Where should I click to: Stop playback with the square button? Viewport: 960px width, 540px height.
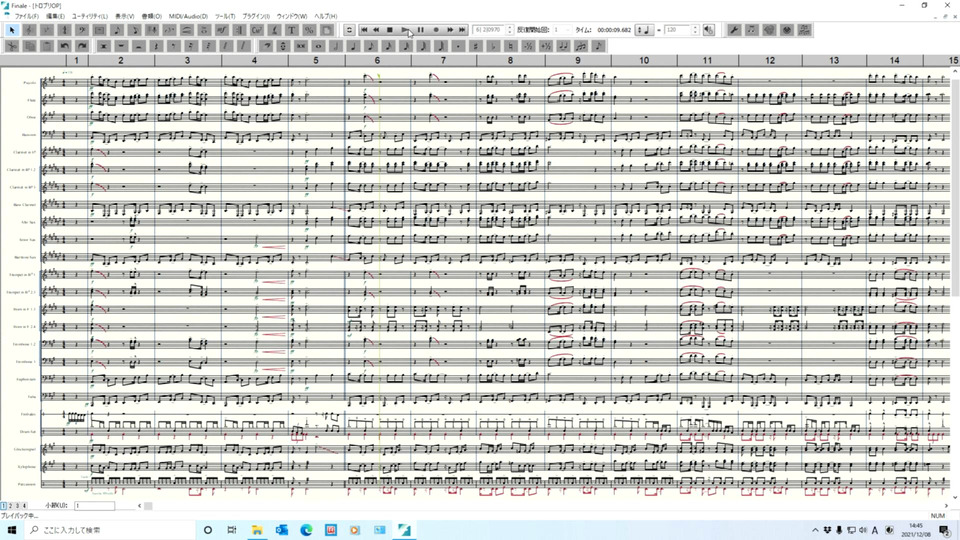(x=389, y=30)
